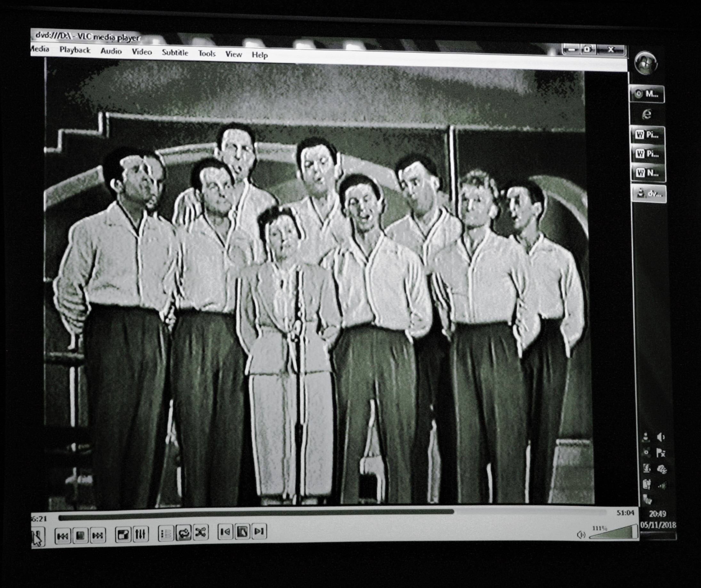This screenshot has height=588, width=701.
Task: Mute audio via speaker icon
Action: [x=581, y=535]
